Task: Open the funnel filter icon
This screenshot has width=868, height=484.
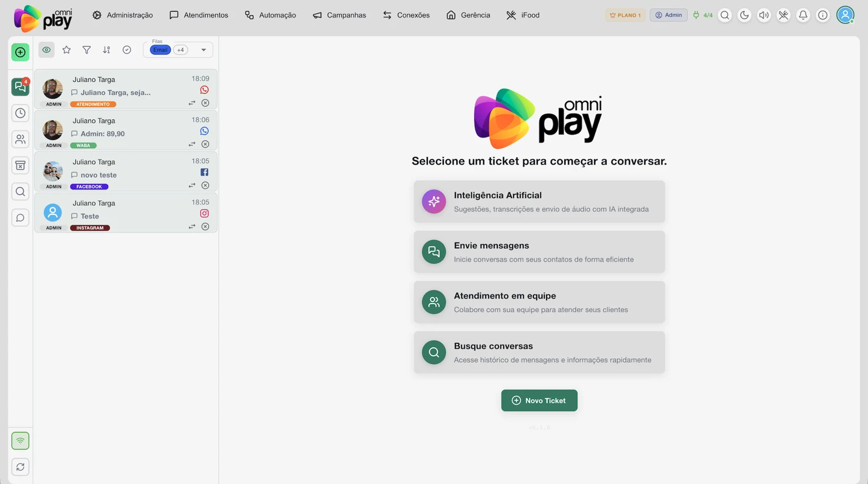Action: click(x=86, y=50)
